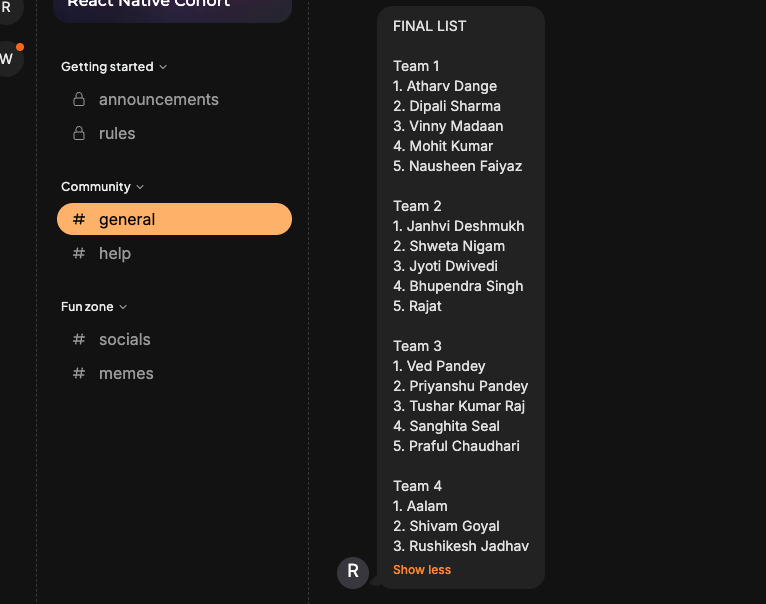Click Show less on the team list message
This screenshot has width=766, height=604.
422,570
